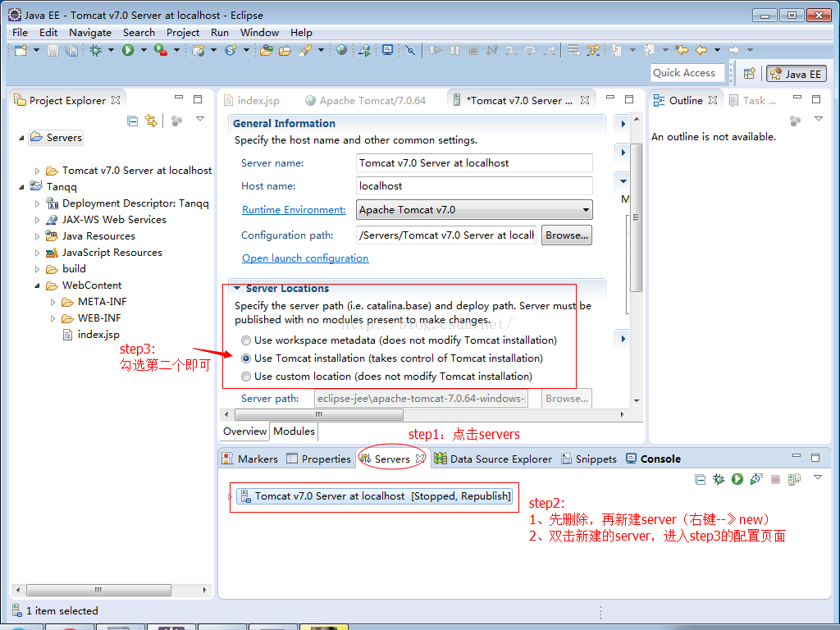840x630 pixels.
Task: Open the Window menu
Action: (x=259, y=32)
